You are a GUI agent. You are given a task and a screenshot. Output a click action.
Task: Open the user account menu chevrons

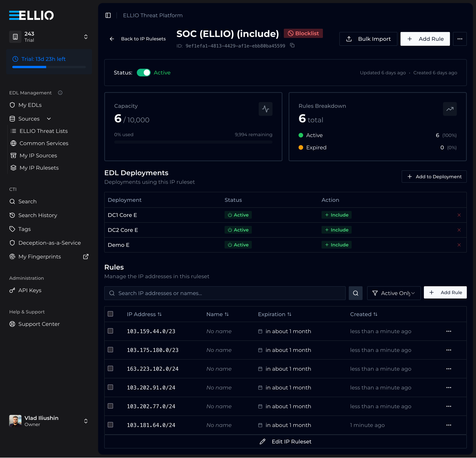tap(86, 421)
